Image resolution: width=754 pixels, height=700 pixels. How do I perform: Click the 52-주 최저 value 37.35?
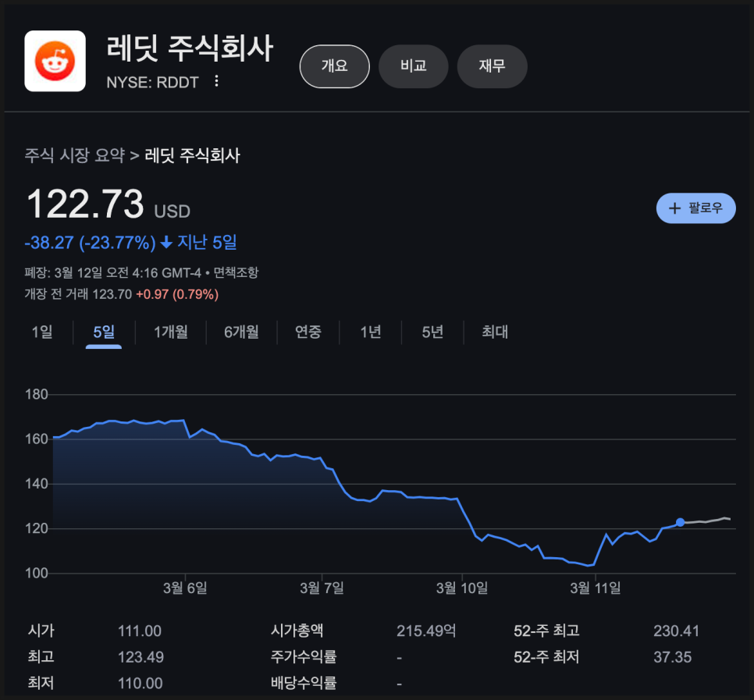coord(672,657)
